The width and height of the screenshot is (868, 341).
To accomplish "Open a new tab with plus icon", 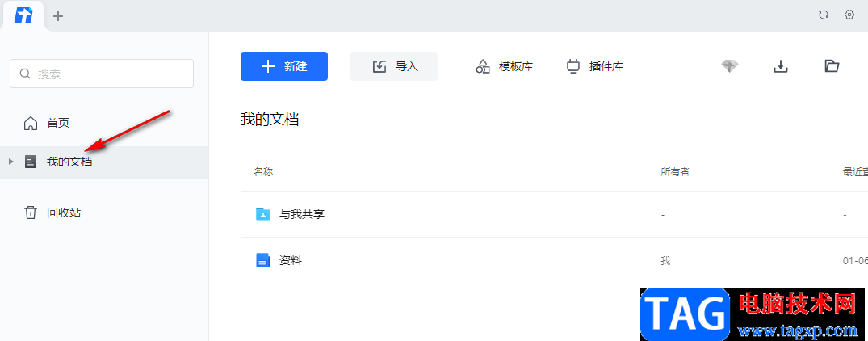I will tap(58, 16).
